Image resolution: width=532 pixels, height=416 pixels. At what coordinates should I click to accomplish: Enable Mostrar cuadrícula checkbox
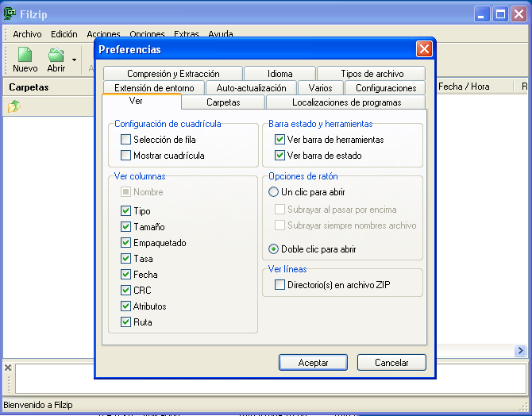click(x=126, y=156)
